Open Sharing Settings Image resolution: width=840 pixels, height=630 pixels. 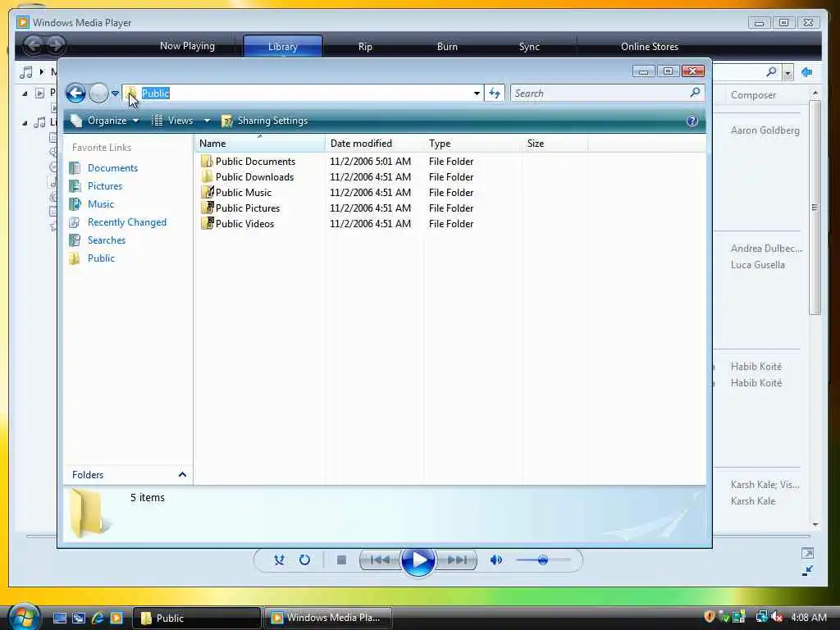point(265,121)
